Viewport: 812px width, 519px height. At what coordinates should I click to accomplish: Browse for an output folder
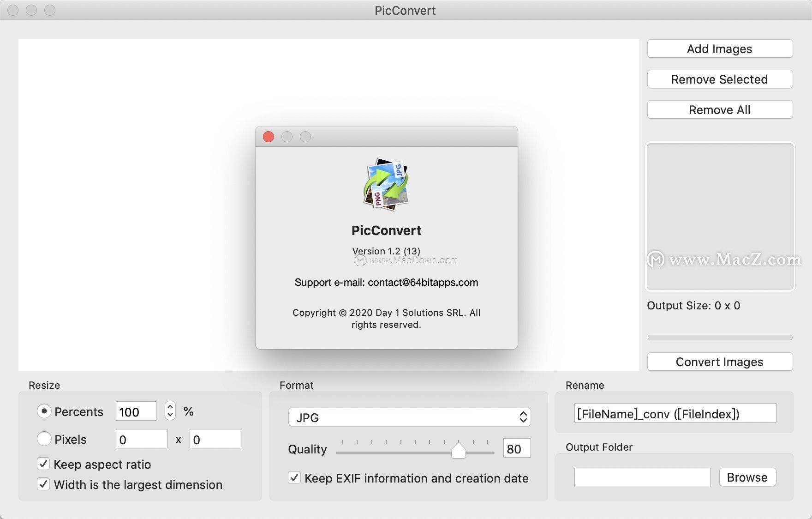click(x=747, y=477)
